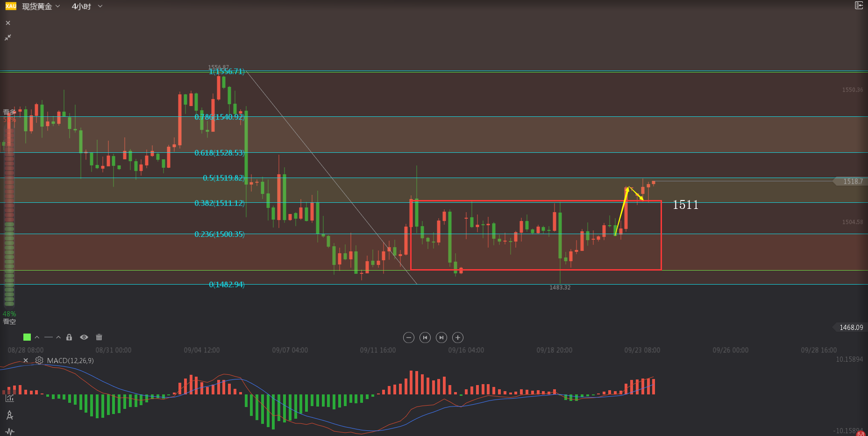Step chart to next bar

(x=441, y=337)
